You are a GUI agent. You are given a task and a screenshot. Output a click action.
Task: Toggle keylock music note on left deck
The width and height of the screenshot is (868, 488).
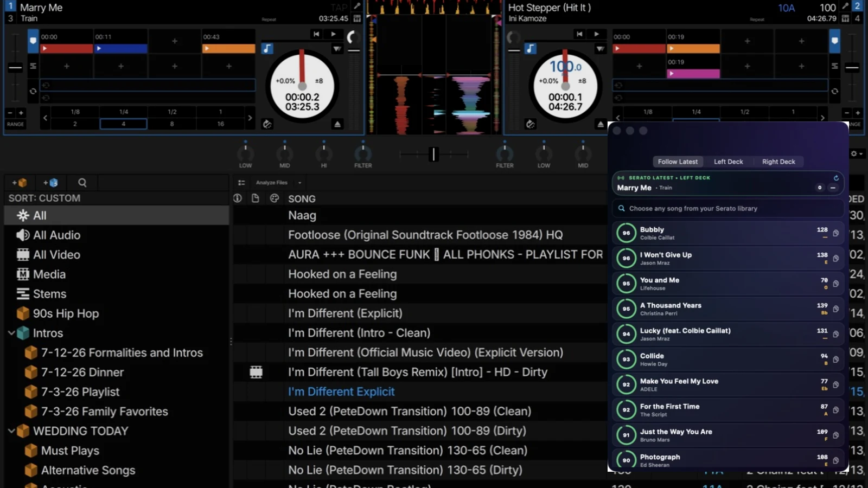click(x=267, y=48)
